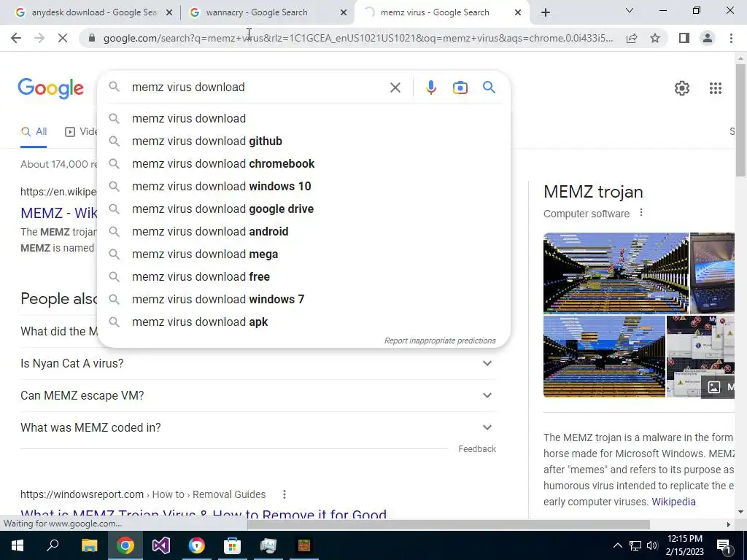Show hidden tray icons chevron
Viewport: 747px width, 560px height.
(617, 545)
